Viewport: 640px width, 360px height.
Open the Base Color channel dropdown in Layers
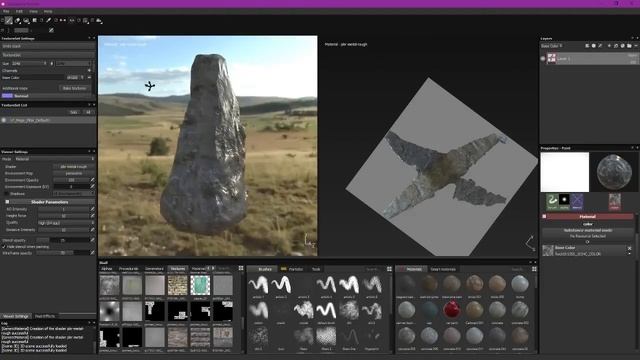click(552, 46)
